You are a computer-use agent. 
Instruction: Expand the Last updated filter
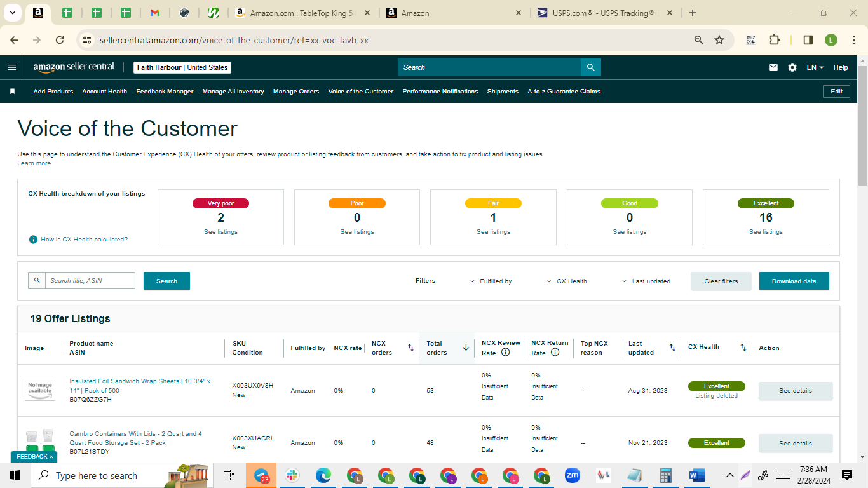(646, 281)
